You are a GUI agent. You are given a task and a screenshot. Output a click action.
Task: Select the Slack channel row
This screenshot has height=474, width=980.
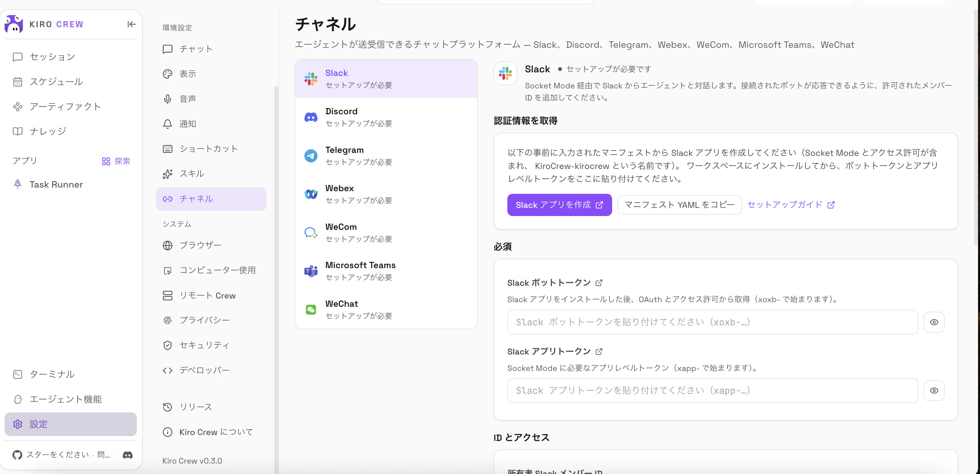point(386,79)
